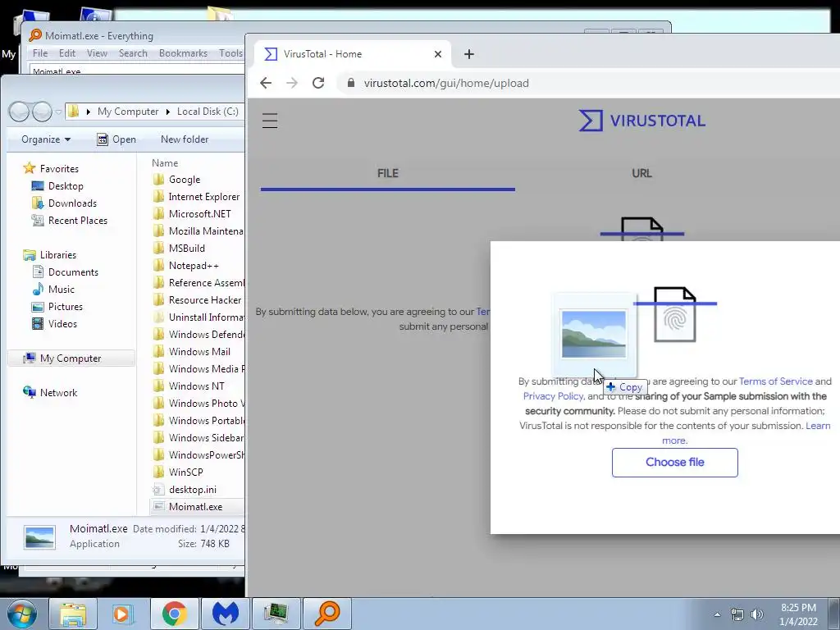Open the Terms of Service link

[776, 381]
